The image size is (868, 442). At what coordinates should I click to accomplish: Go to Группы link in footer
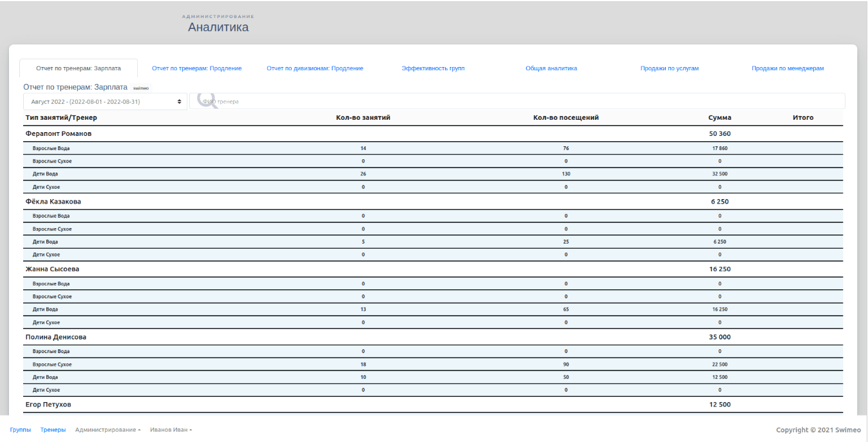point(21,430)
